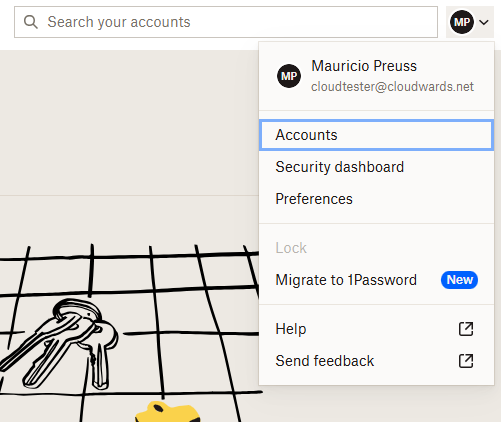Screen dimensions: 501x422
Task: Click the blue New badge
Action: click(459, 280)
